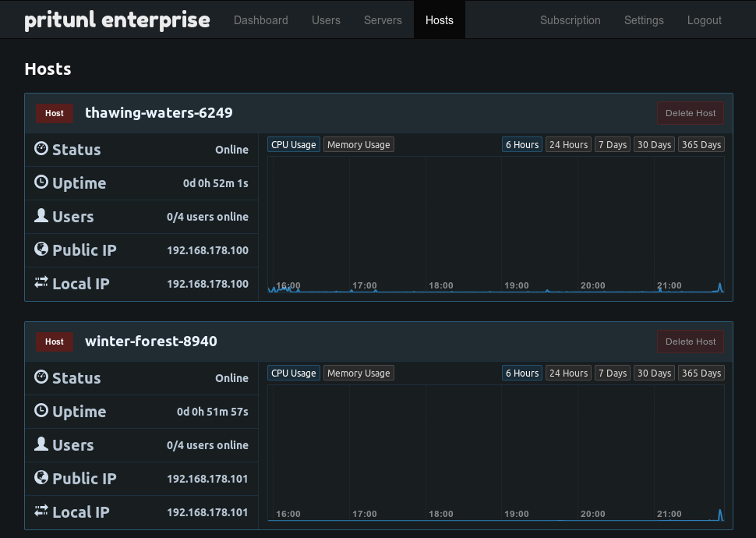Click the Local IP arrows icon for winter-forest-8940
The width and height of the screenshot is (756, 538).
pyautogui.click(x=41, y=511)
